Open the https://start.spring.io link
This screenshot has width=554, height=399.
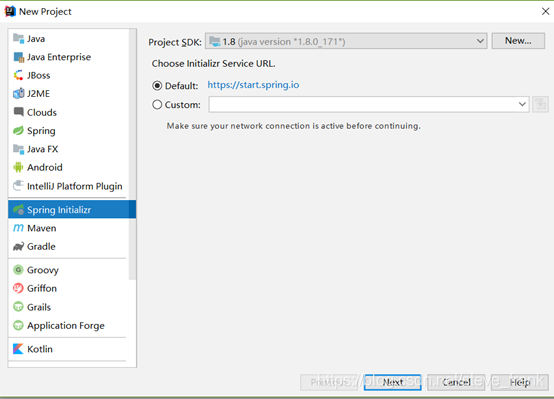click(253, 85)
